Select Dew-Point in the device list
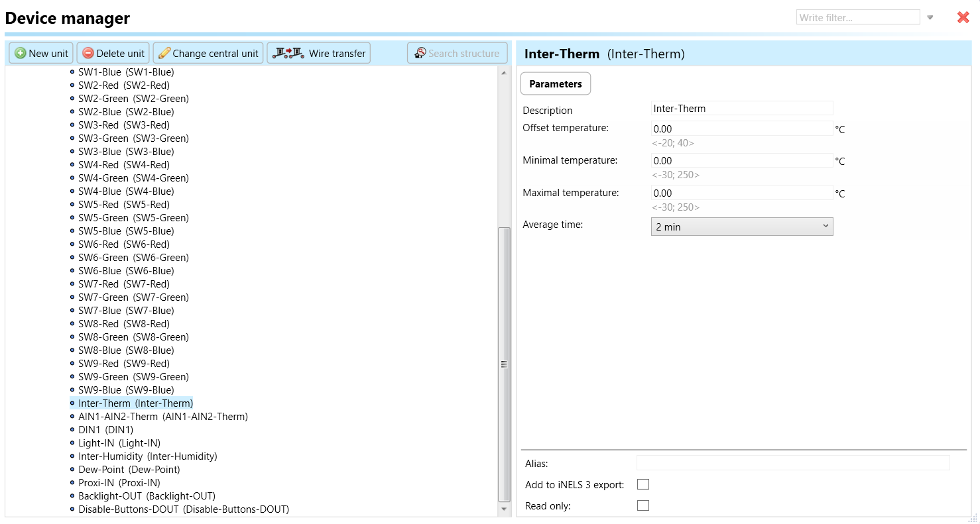The image size is (980, 524). (x=129, y=470)
